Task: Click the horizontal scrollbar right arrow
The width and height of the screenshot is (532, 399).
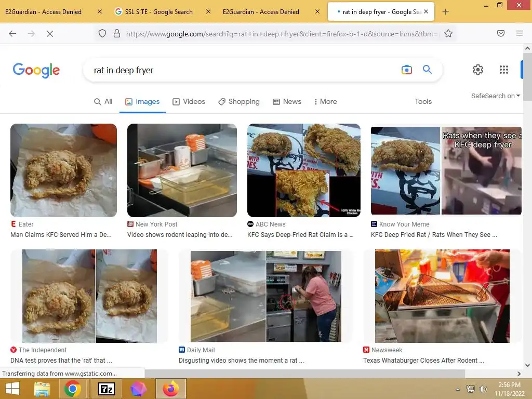Action: pos(519,374)
